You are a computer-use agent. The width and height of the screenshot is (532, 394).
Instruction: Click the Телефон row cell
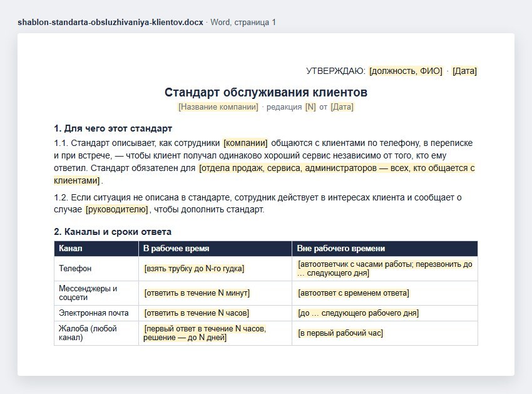click(x=96, y=268)
